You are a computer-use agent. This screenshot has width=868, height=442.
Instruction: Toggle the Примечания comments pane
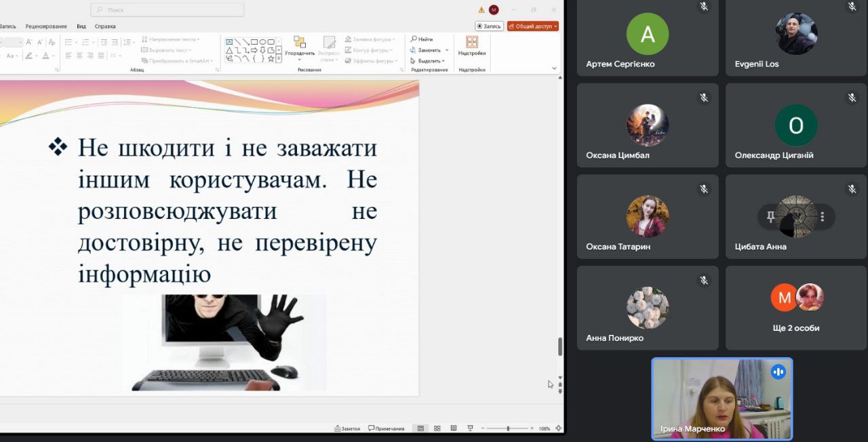[x=387, y=428]
